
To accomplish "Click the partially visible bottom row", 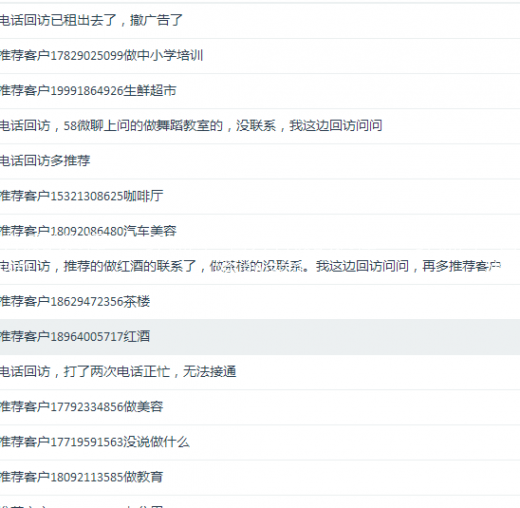I will [x=260, y=502].
